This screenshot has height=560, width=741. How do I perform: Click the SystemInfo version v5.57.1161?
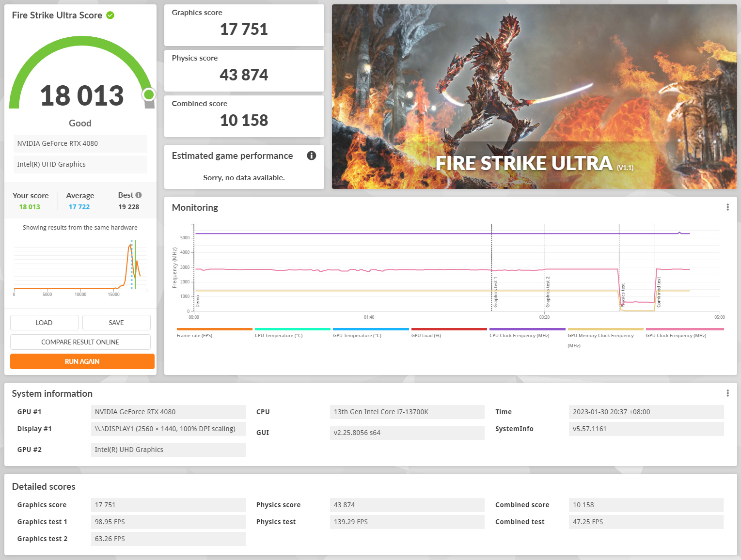646,429
